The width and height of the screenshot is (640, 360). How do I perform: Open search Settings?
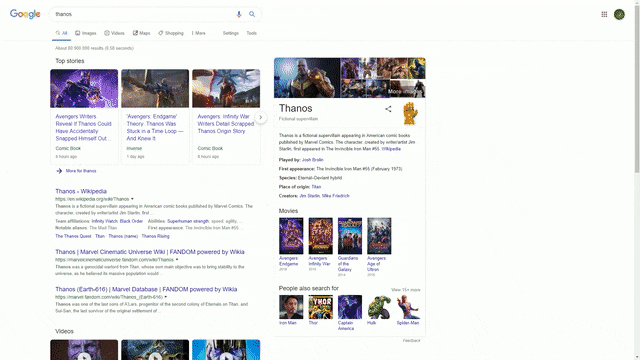pos(231,33)
